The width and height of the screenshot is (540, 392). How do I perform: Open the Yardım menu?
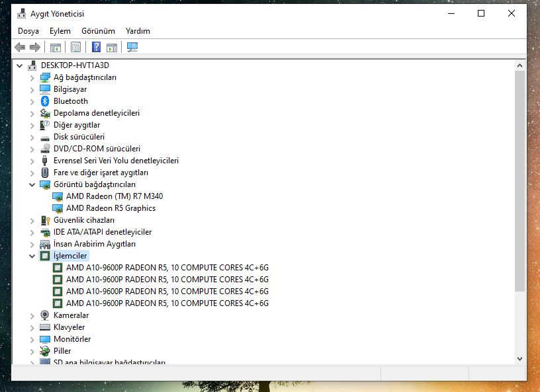(138, 31)
